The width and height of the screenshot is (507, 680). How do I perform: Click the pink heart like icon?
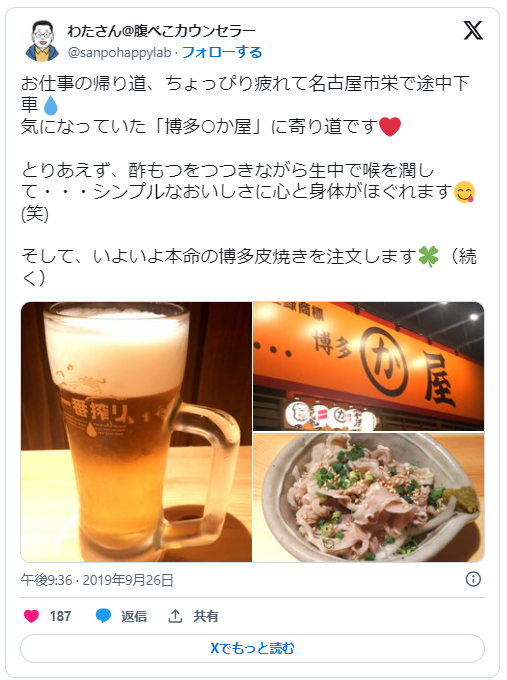(x=31, y=616)
